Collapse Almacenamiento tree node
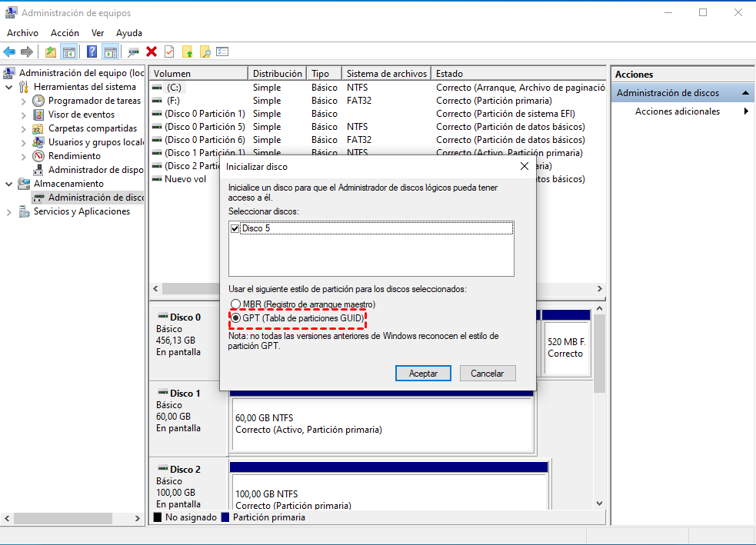The height and width of the screenshot is (545, 756). (8, 184)
